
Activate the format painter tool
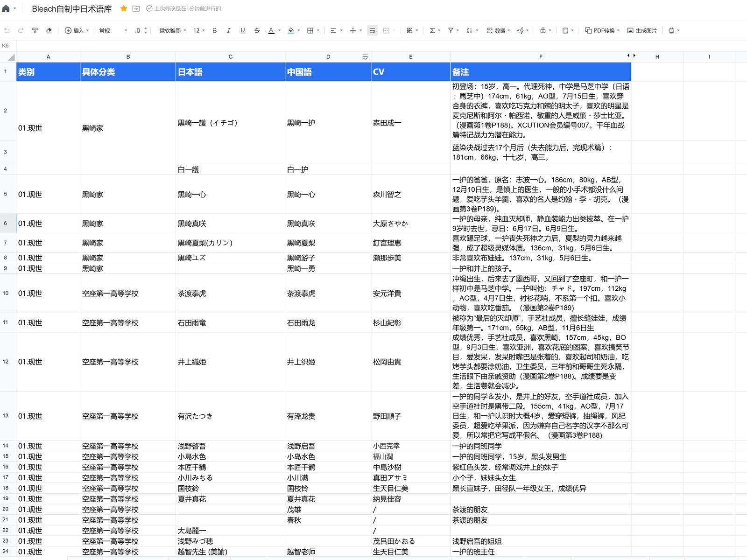[x=35, y=30]
